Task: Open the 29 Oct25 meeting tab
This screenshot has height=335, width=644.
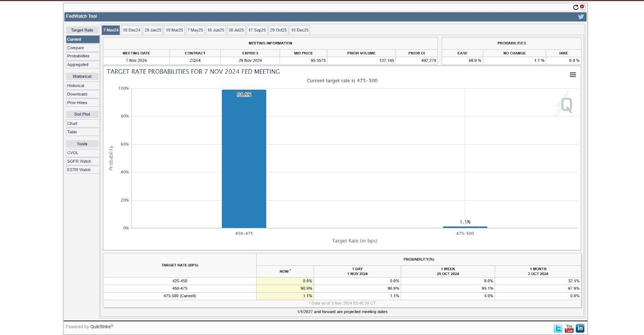Action: 278,30
